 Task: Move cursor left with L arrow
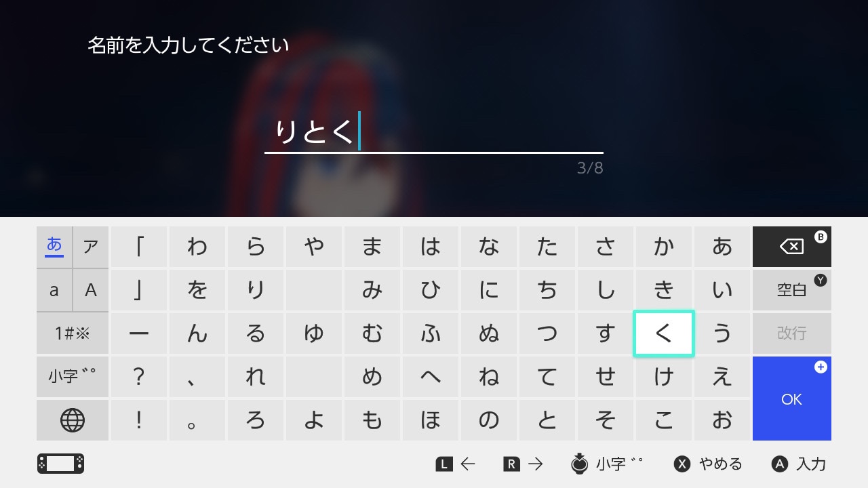(x=456, y=464)
